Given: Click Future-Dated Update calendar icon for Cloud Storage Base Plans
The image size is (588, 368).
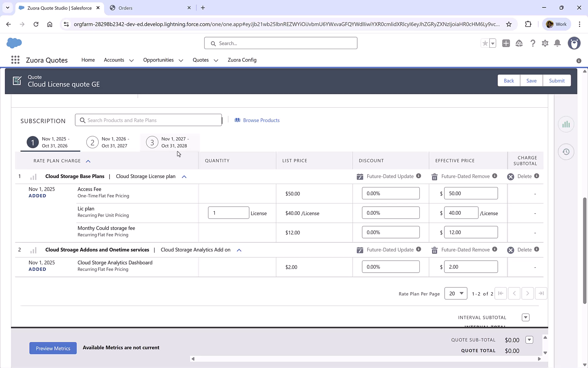Looking at the screenshot, I should [360, 176].
